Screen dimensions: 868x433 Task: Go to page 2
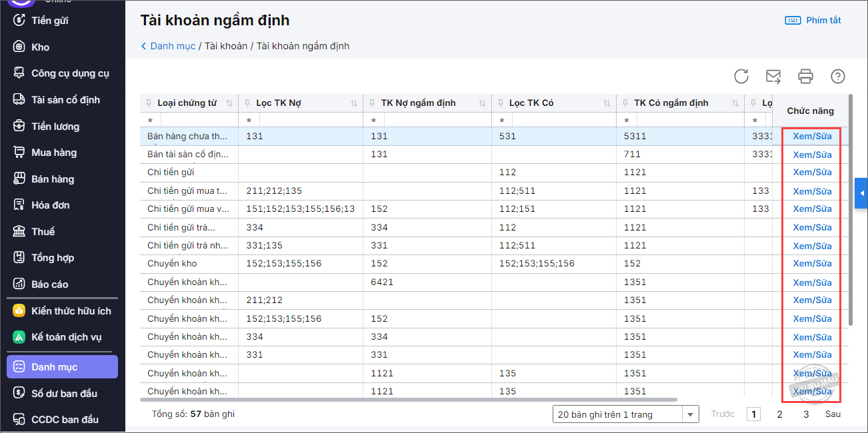click(779, 414)
